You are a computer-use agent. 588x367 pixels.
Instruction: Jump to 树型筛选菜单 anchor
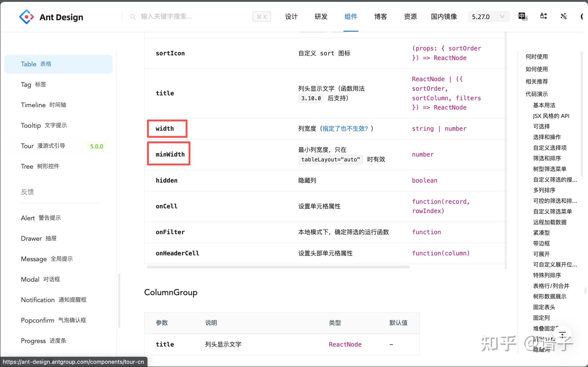point(550,169)
